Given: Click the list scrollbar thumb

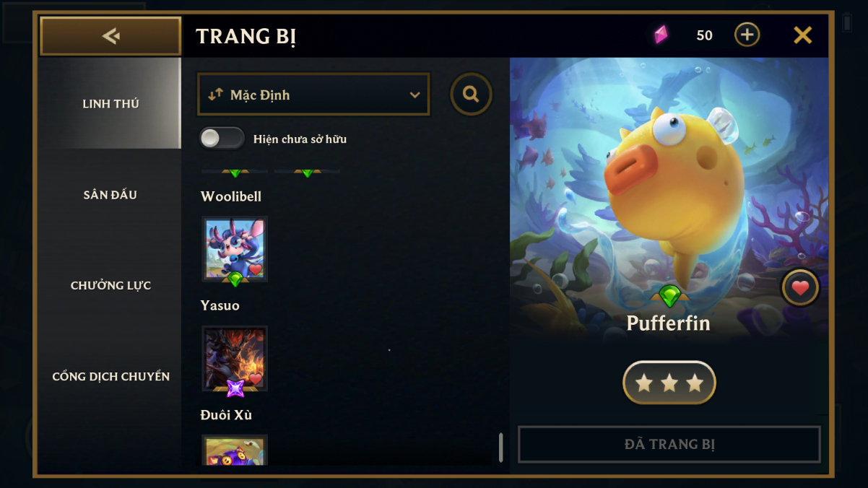Looking at the screenshot, I should click(500, 448).
